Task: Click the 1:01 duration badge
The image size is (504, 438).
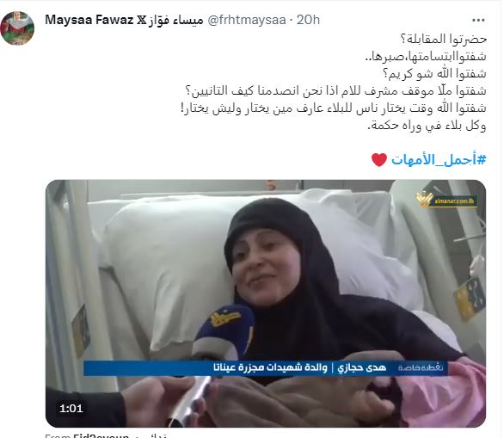Action: [71, 409]
